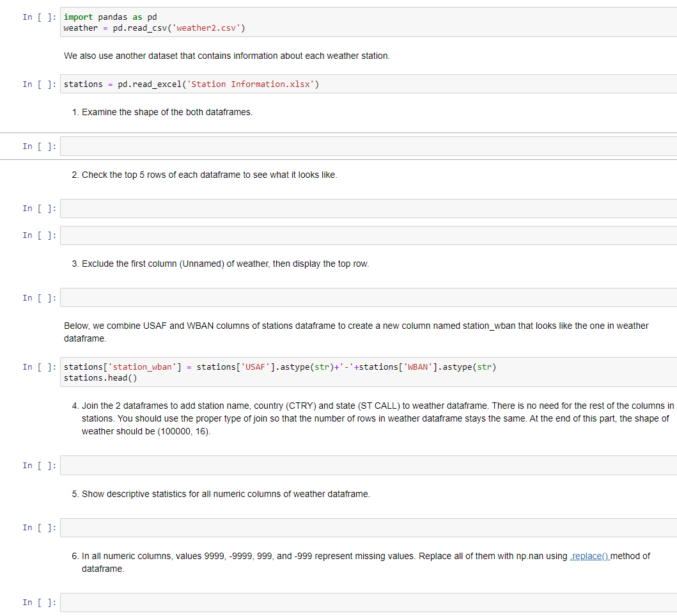This screenshot has height=616, width=677.
Task: Click the cell reading Station Information.xlsx
Action: [256, 84]
